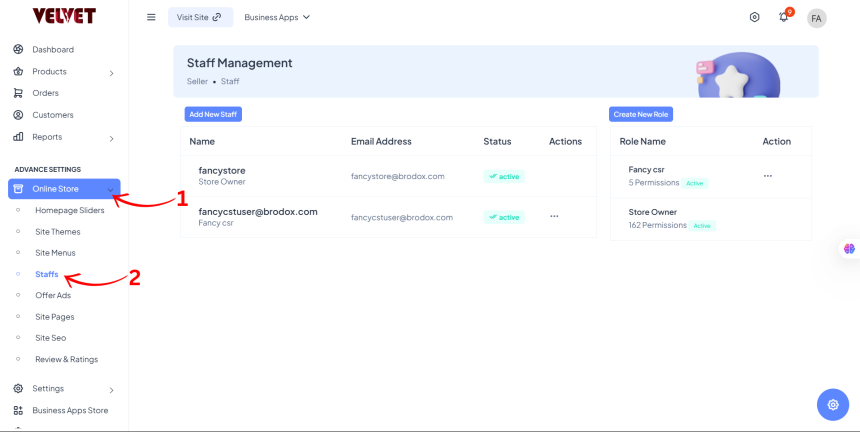Viewport: 860px width, 432px height.
Task: Click the Create New Role button
Action: [641, 115]
